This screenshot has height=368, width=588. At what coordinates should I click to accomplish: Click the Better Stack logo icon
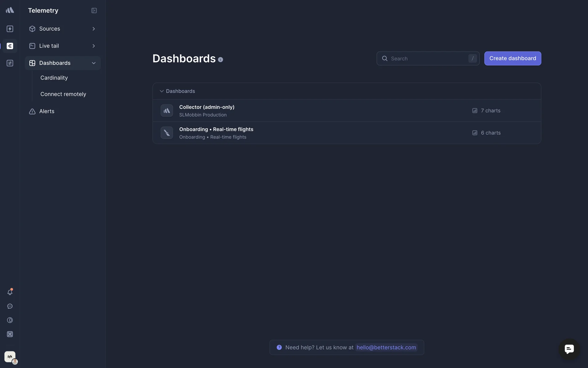[10, 10]
